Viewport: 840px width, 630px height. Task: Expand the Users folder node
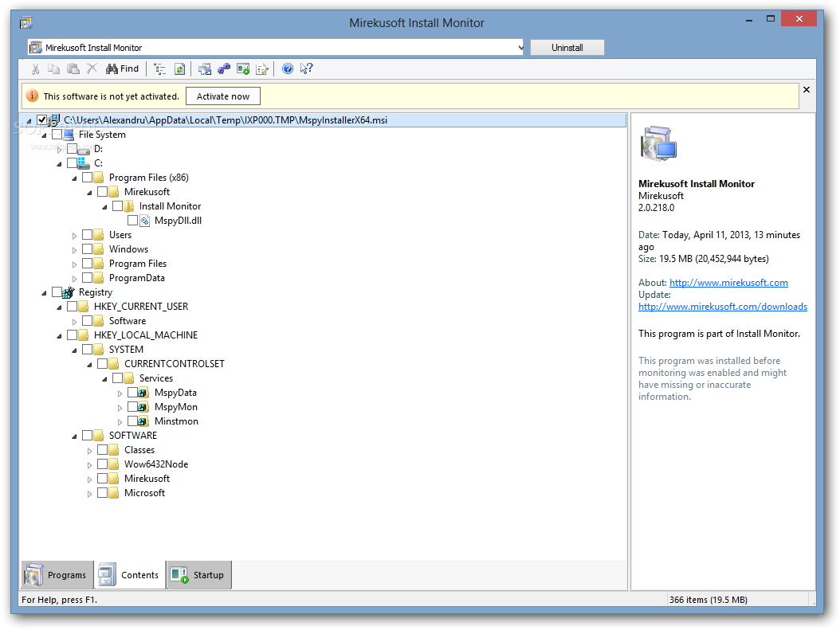pos(74,236)
